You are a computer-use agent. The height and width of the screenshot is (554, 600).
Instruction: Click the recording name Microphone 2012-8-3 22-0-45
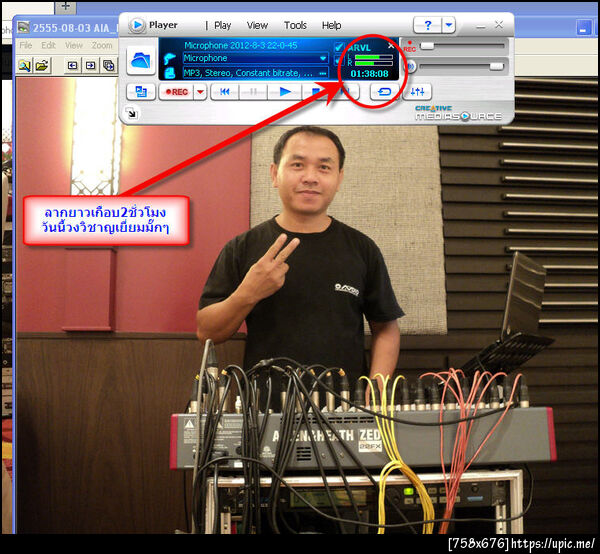pos(241,46)
